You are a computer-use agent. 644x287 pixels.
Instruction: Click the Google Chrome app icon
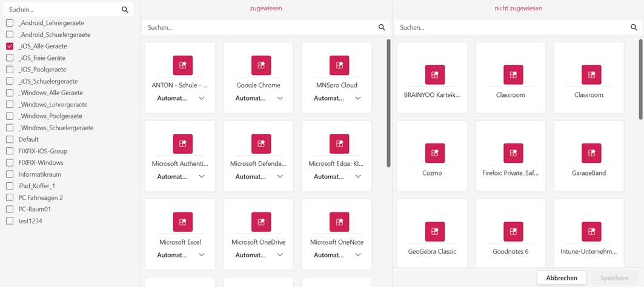[x=261, y=65]
